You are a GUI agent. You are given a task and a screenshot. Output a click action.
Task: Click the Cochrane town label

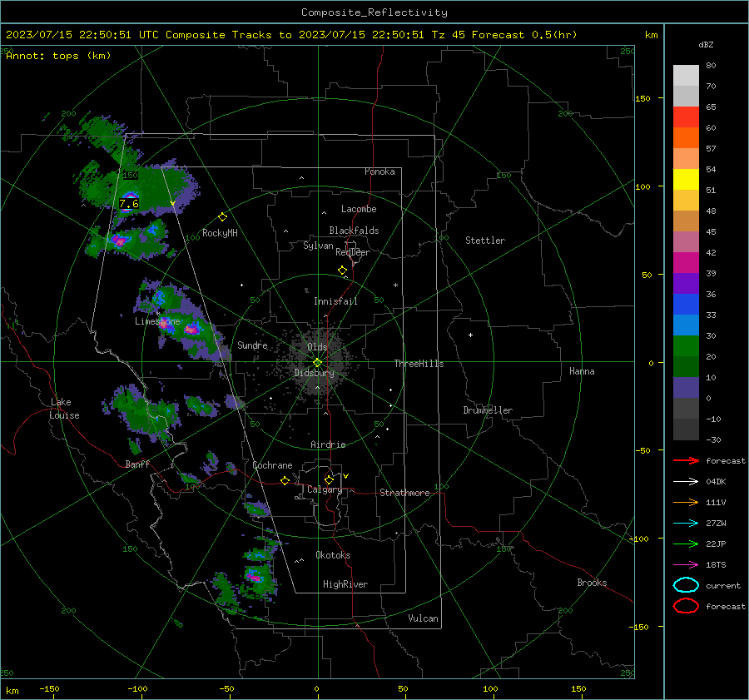(x=272, y=465)
